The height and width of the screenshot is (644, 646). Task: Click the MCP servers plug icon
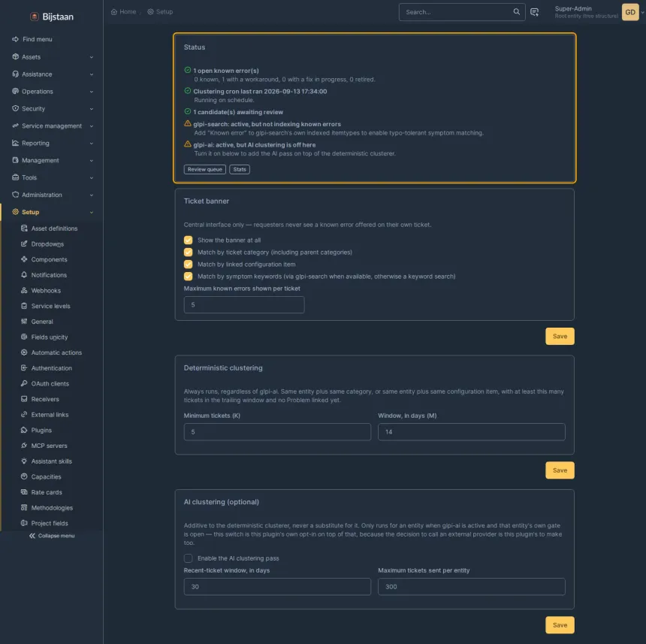tap(24, 446)
